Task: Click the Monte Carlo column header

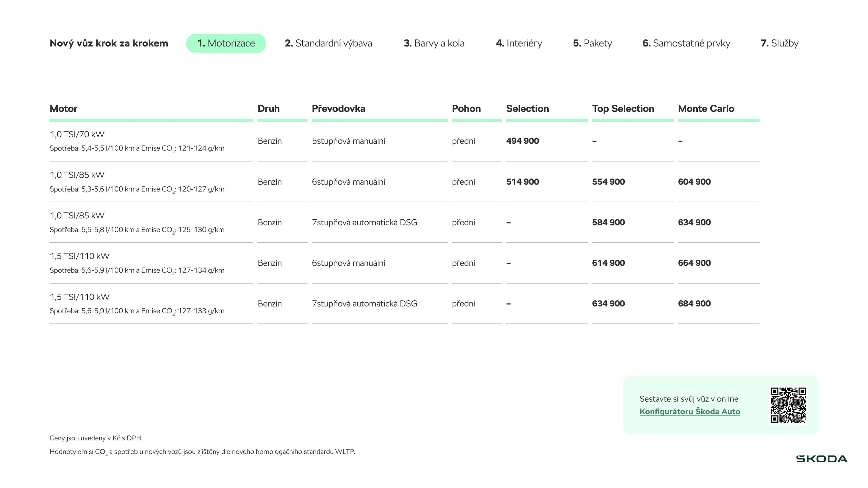Action: coord(706,108)
